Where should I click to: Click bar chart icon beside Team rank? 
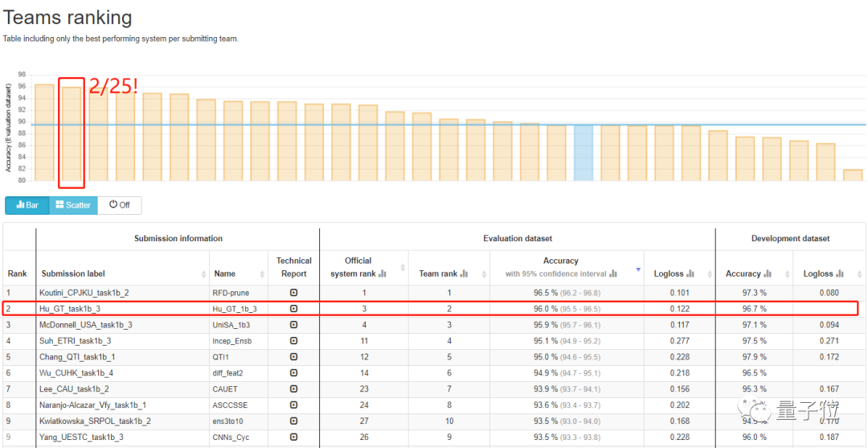coord(464,273)
